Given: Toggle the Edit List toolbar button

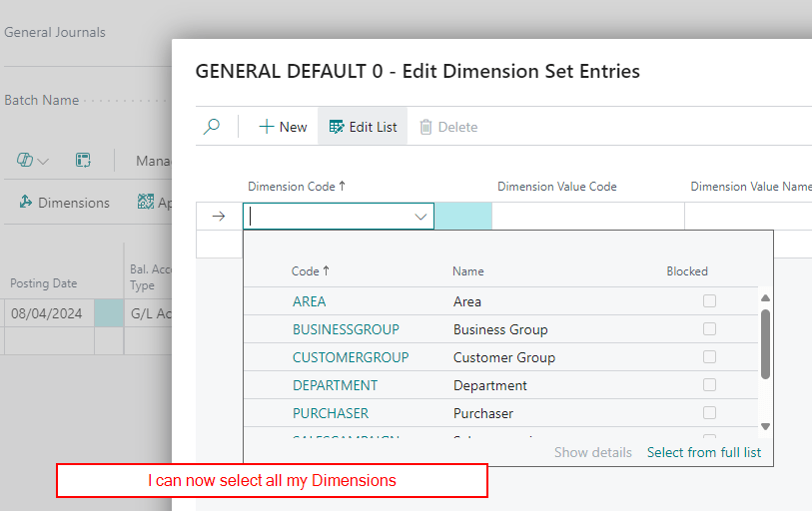Looking at the screenshot, I should pos(363,127).
